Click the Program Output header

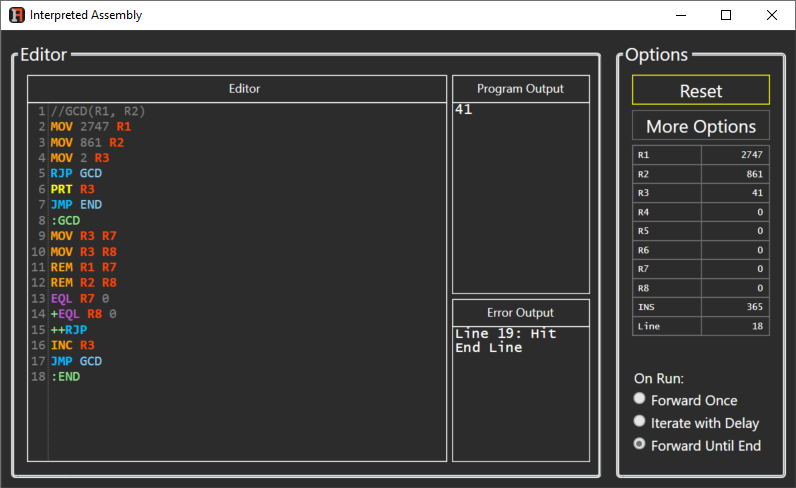click(521, 89)
